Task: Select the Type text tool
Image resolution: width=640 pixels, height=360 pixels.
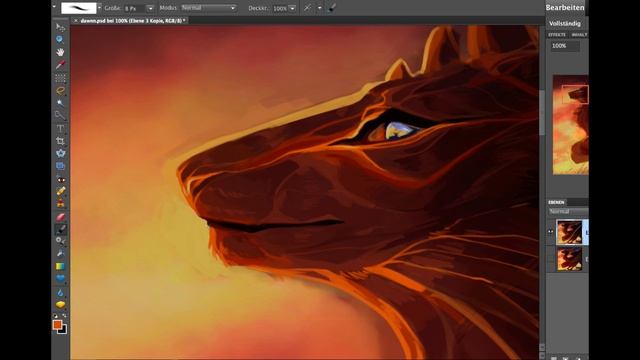Action: (x=60, y=128)
